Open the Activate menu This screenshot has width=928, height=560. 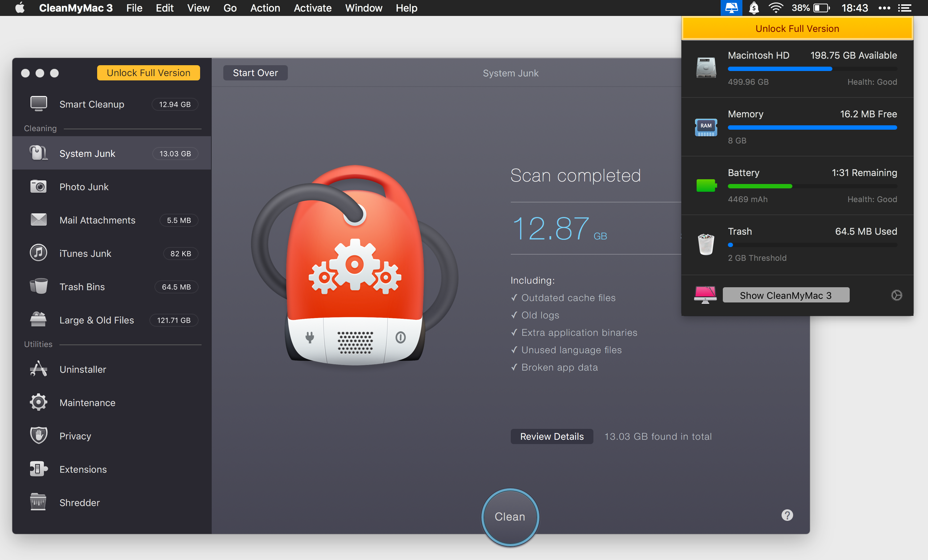312,8
